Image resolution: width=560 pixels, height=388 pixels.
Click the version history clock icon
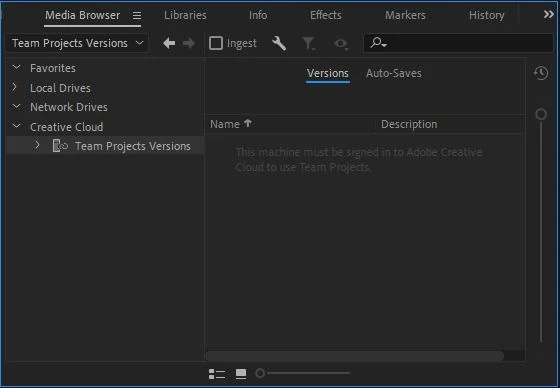541,73
